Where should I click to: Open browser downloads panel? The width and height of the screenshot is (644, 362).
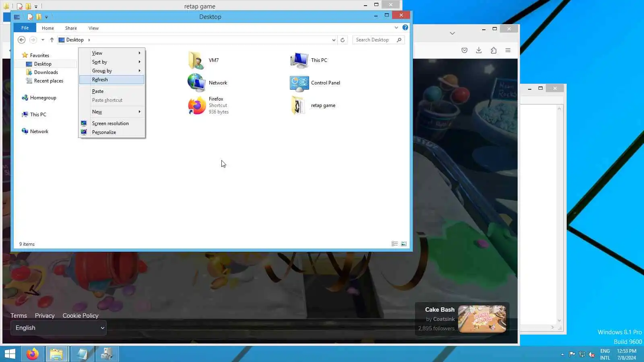pyautogui.click(x=479, y=50)
